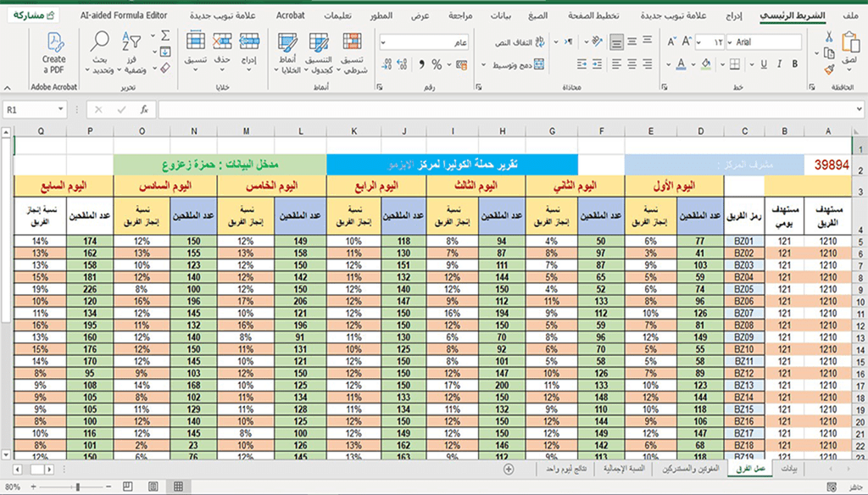This screenshot has width=868, height=495.
Task: Click the zoom slider in the status bar
Action: point(77,487)
